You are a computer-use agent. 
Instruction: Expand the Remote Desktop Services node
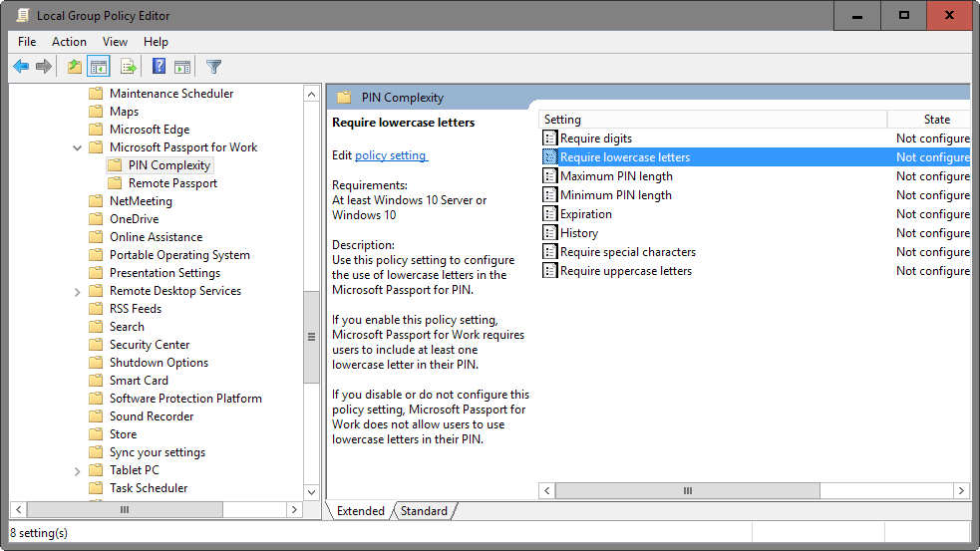point(78,291)
